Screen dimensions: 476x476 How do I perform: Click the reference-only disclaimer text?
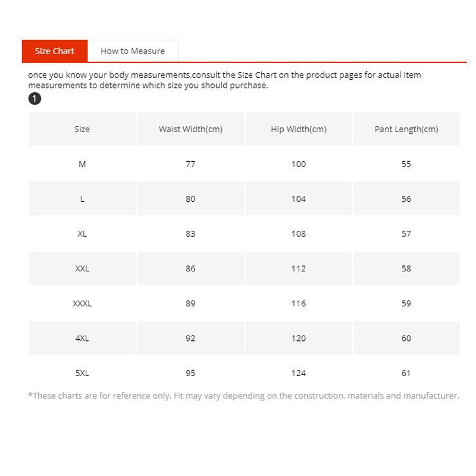point(244,396)
